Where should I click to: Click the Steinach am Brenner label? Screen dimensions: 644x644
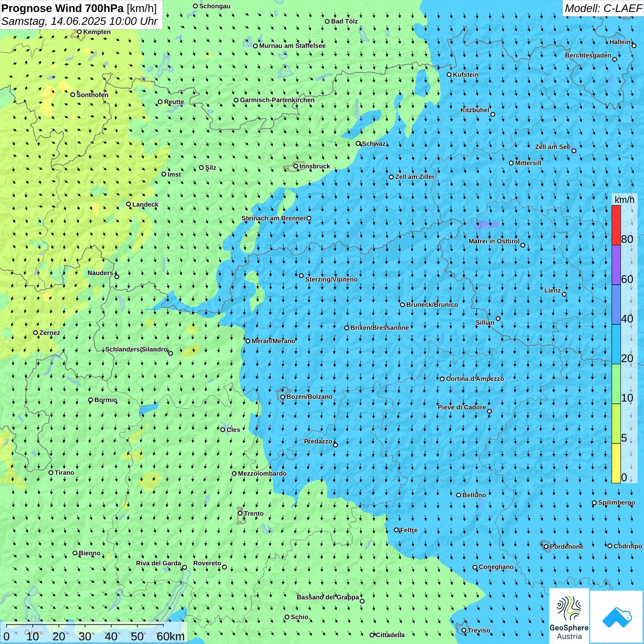[274, 218]
